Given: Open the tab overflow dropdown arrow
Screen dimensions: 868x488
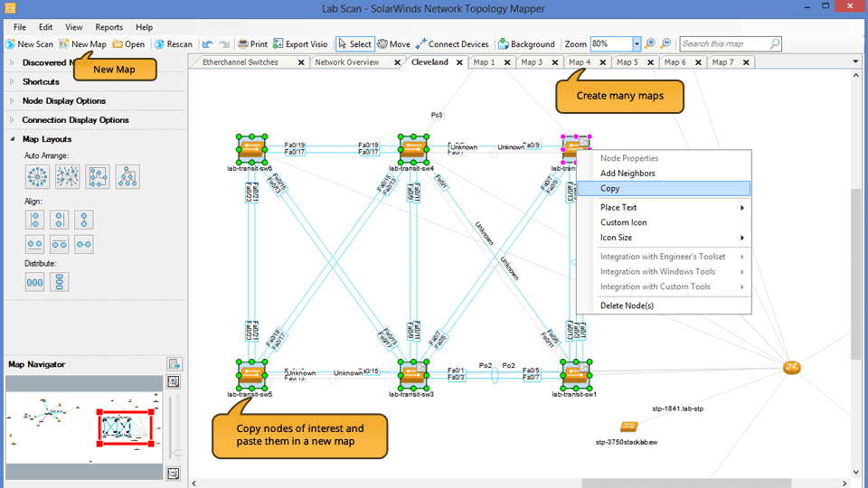Looking at the screenshot, I should 855,62.
